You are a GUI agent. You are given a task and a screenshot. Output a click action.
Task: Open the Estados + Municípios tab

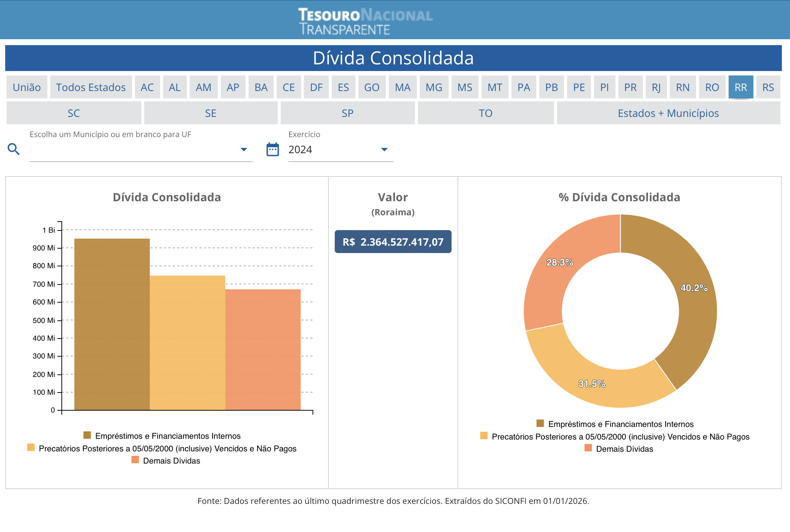pos(668,113)
